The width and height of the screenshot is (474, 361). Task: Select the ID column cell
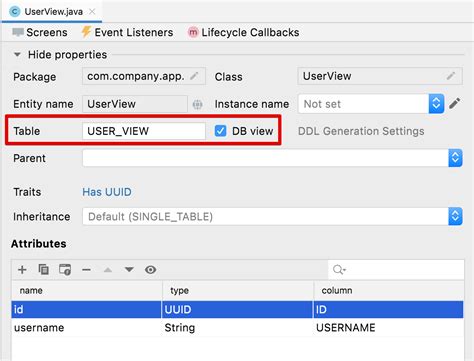click(388, 309)
